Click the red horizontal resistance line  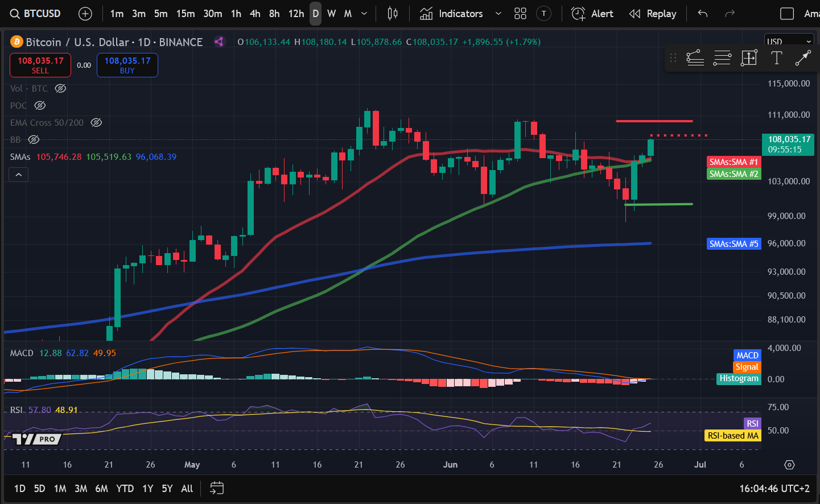point(654,121)
